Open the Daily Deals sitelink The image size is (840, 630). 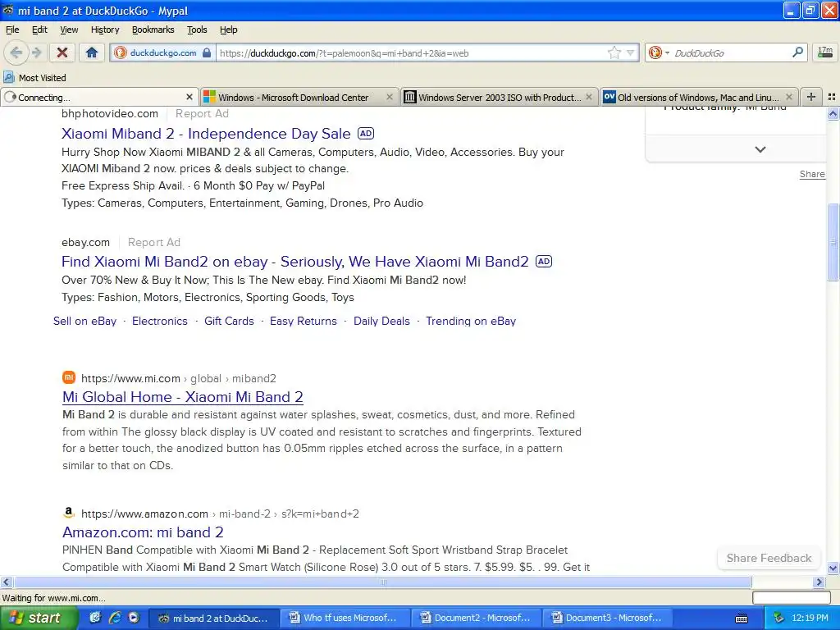coord(381,321)
